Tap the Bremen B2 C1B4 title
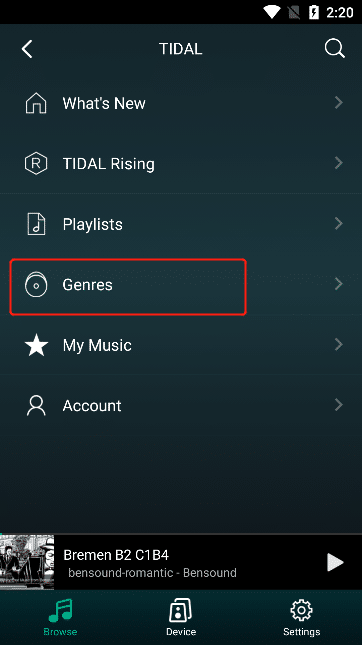The image size is (362, 645). click(116, 555)
